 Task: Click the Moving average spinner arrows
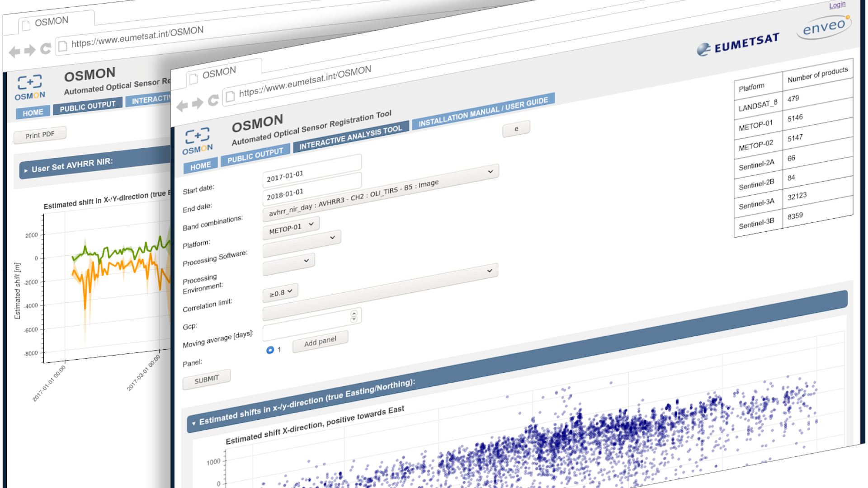pos(354,316)
